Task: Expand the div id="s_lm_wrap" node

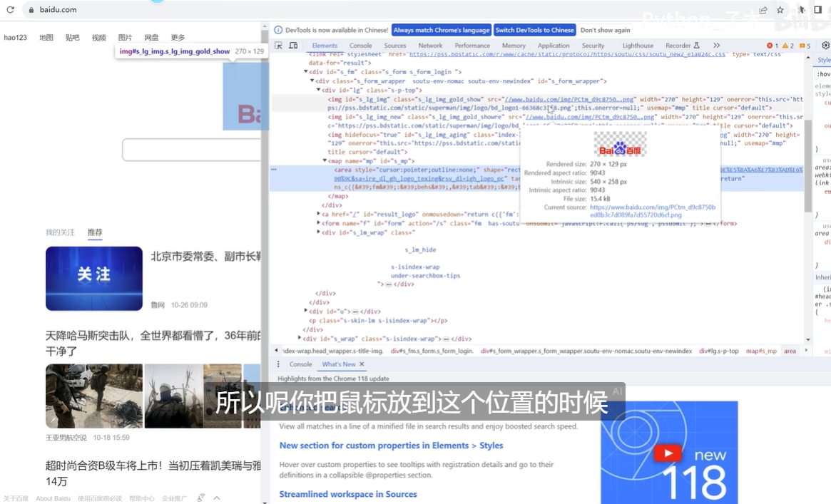Action: pyautogui.click(x=319, y=232)
